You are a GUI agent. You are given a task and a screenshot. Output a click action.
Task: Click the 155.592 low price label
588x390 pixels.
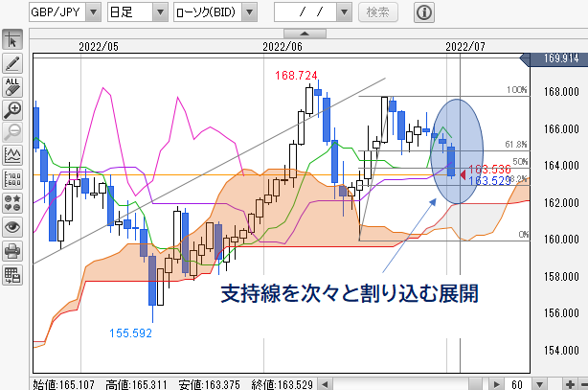[130, 333]
